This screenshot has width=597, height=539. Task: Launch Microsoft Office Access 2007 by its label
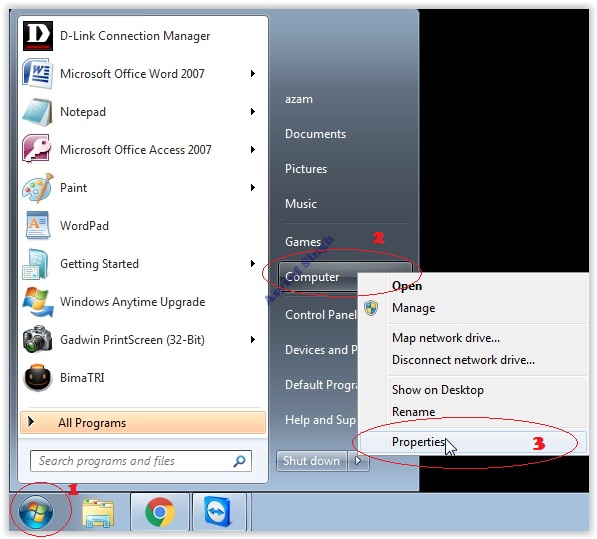(136, 150)
